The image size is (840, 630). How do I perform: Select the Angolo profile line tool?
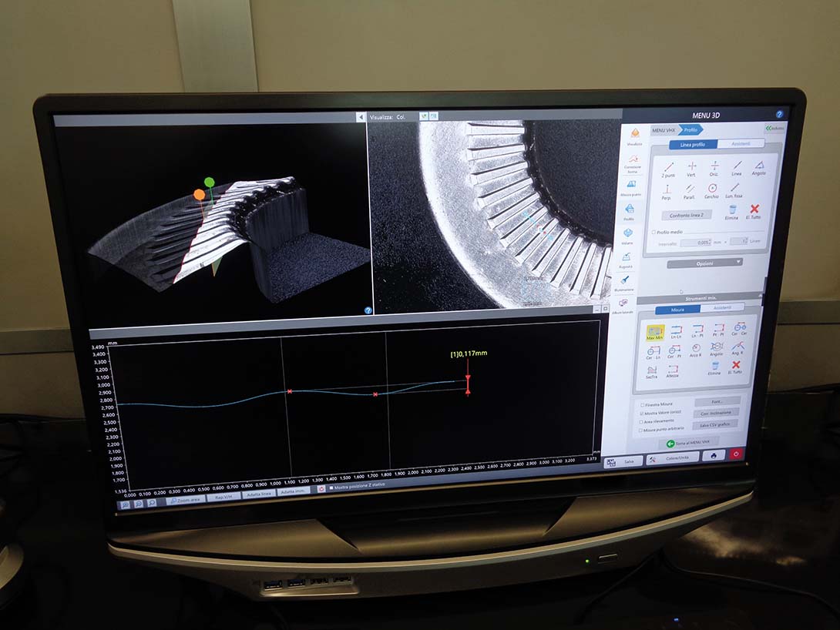coord(759,168)
